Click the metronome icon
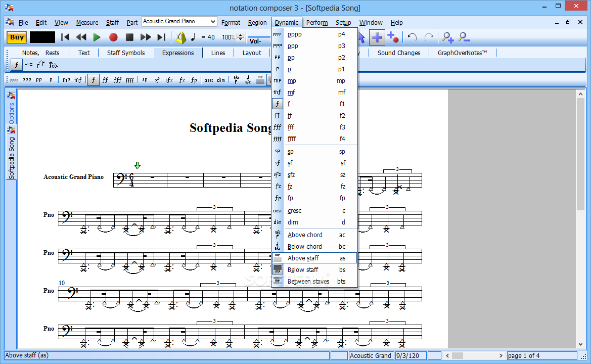Image resolution: width=591 pixels, height=364 pixels. click(180, 37)
